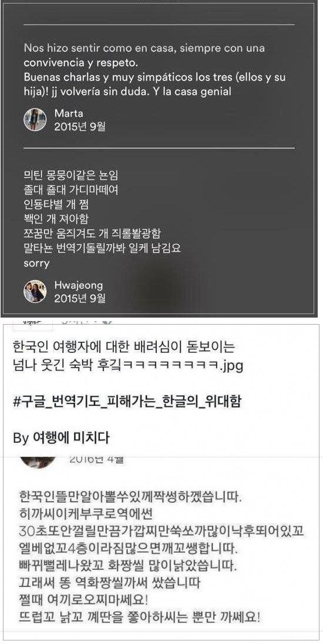Open reviewer name Hwajeong
The width and height of the screenshot is (323, 644).
(78, 285)
